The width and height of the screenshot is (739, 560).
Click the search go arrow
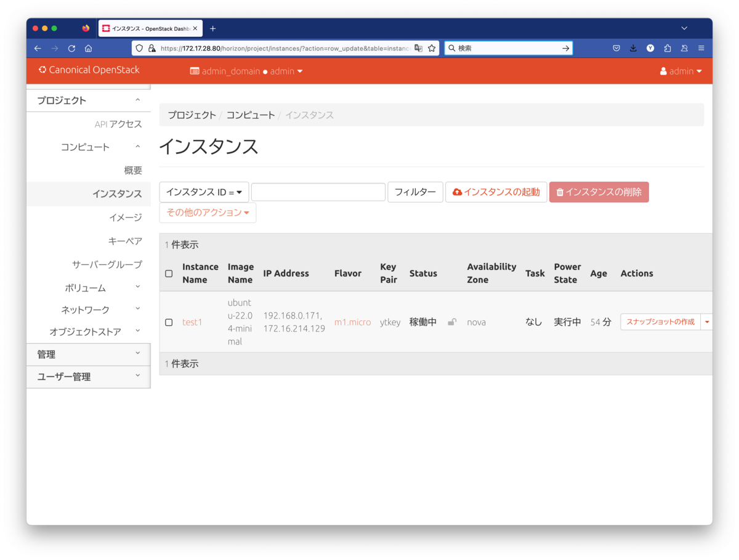pos(565,48)
